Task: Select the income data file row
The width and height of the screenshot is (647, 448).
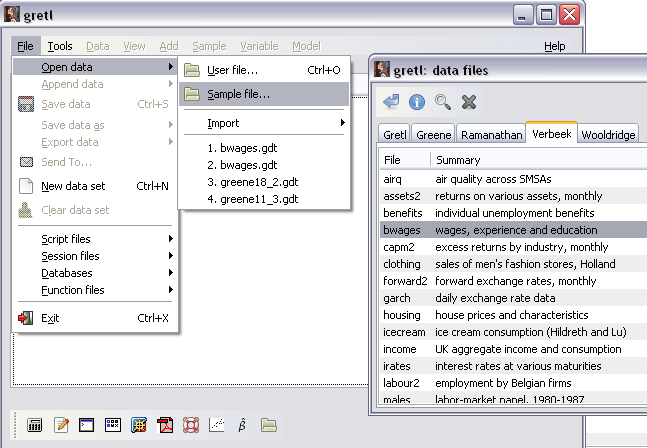Action: click(513, 349)
